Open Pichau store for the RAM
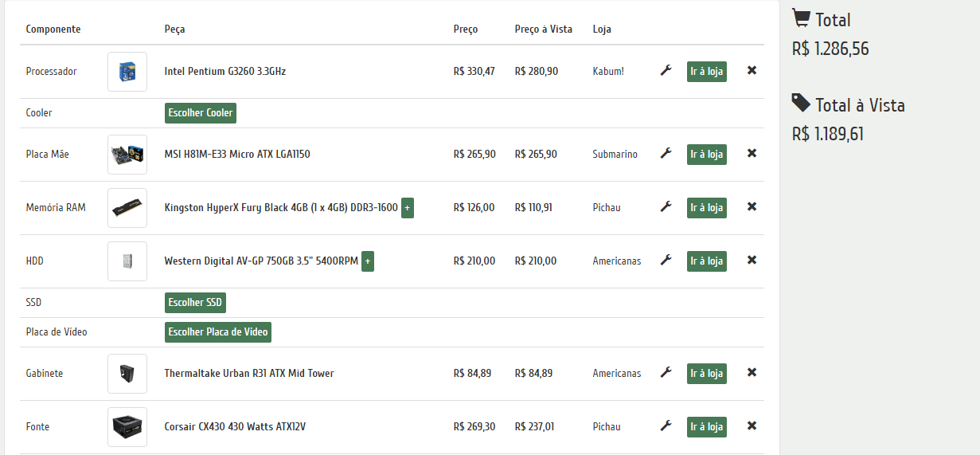980x455 pixels. pyautogui.click(x=707, y=208)
